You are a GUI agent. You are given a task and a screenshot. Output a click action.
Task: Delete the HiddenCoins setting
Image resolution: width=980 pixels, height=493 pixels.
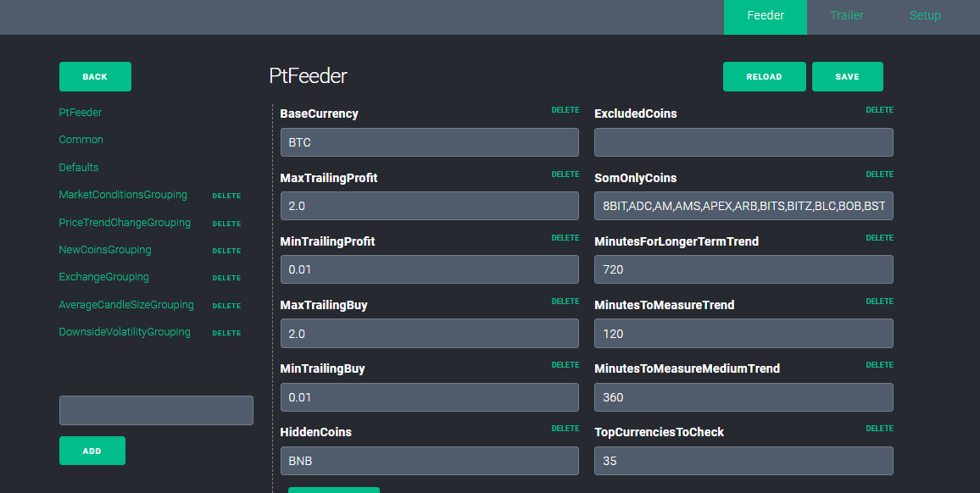click(x=565, y=429)
